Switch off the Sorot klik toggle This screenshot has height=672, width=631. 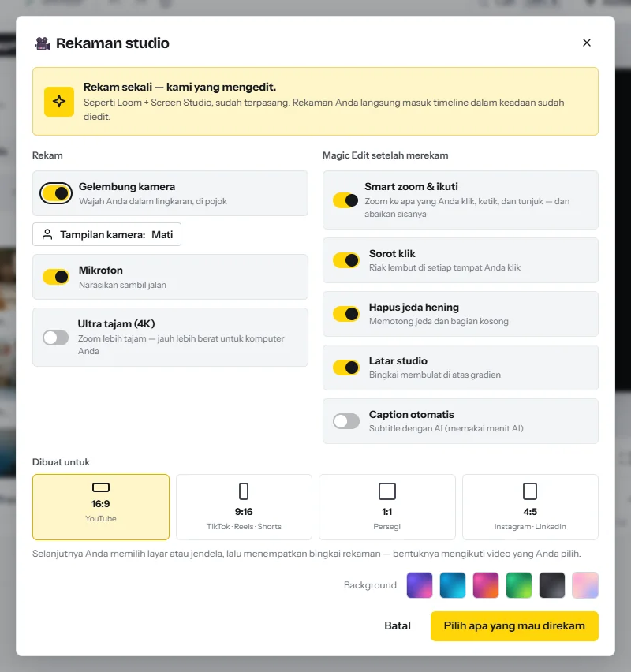click(x=346, y=260)
